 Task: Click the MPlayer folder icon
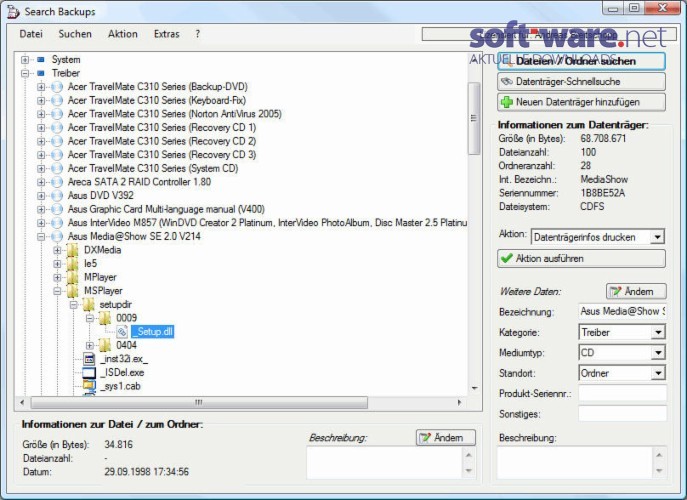click(73, 277)
